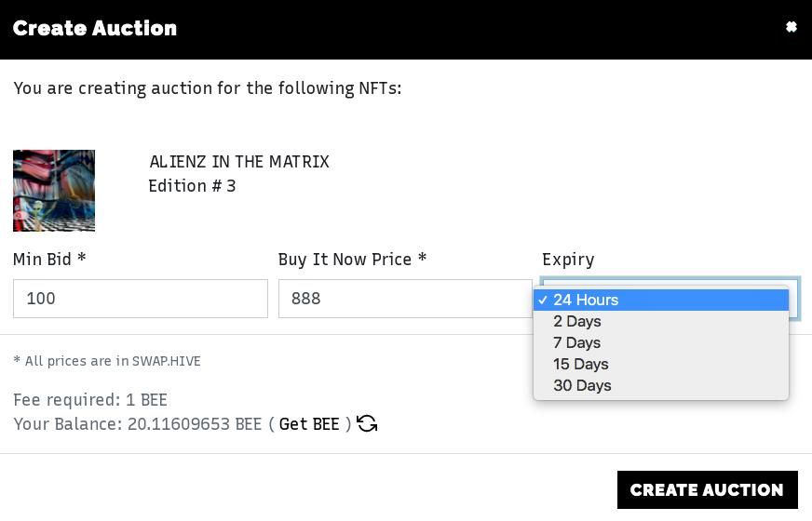Set the expiry to 15 Days

click(x=661, y=364)
